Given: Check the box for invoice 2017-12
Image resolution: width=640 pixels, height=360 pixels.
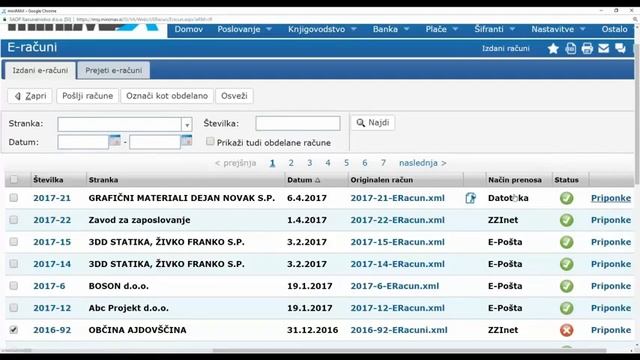Looking at the screenshot, I should (x=14, y=307).
